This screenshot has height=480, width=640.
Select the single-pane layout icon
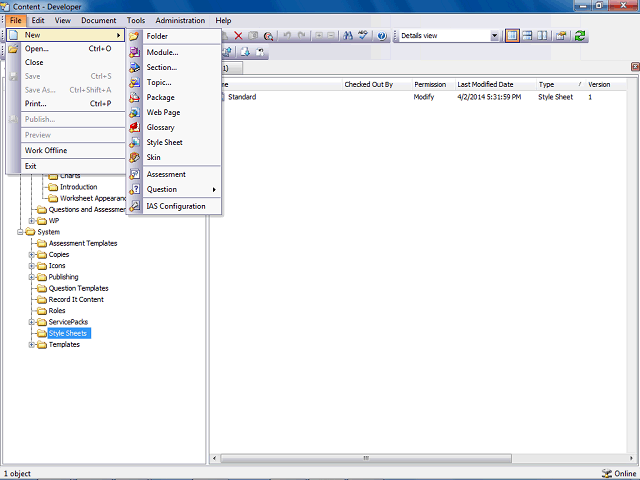tap(512, 36)
